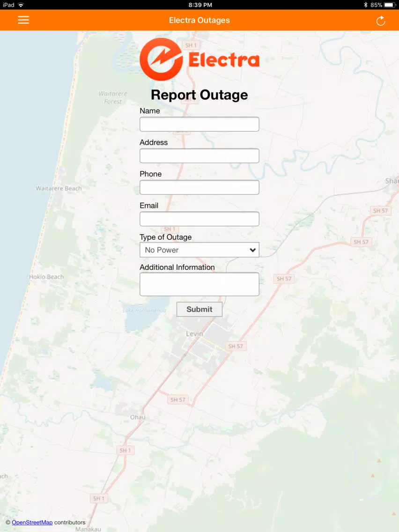This screenshot has height=532, width=399.
Task: Focus the Name input field
Action: [x=199, y=124]
